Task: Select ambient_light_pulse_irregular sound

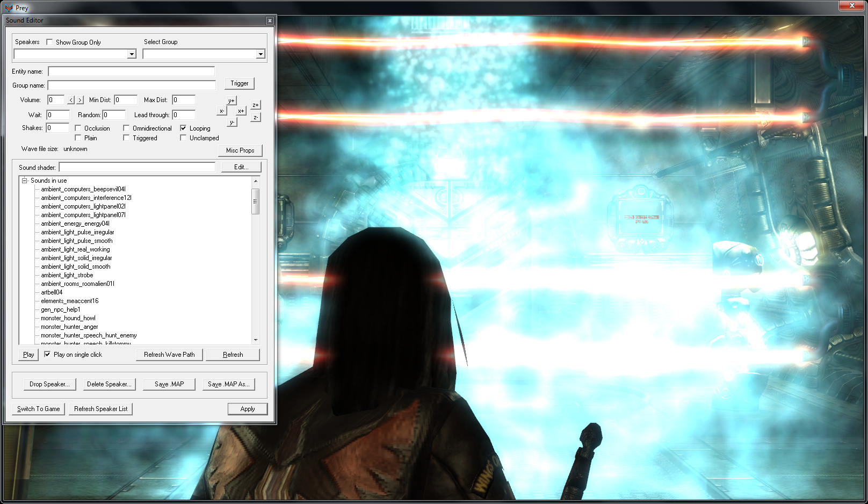Action: pos(77,232)
